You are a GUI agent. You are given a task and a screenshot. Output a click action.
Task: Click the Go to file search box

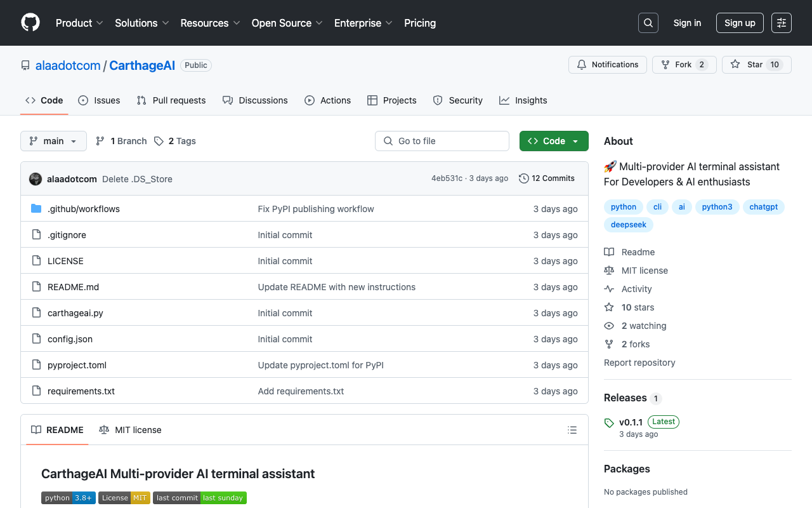(442, 141)
